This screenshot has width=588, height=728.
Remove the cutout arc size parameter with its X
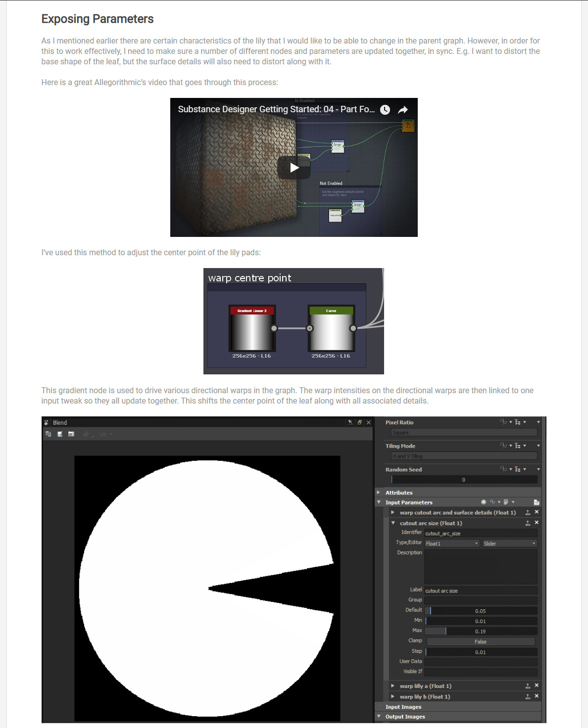pyautogui.click(x=537, y=523)
